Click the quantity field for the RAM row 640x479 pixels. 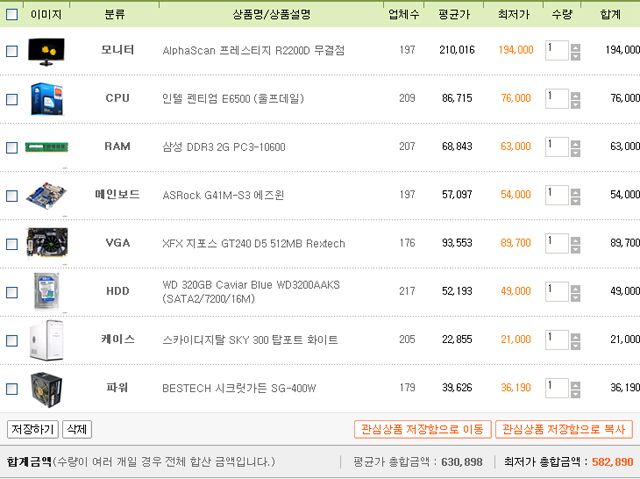point(557,147)
